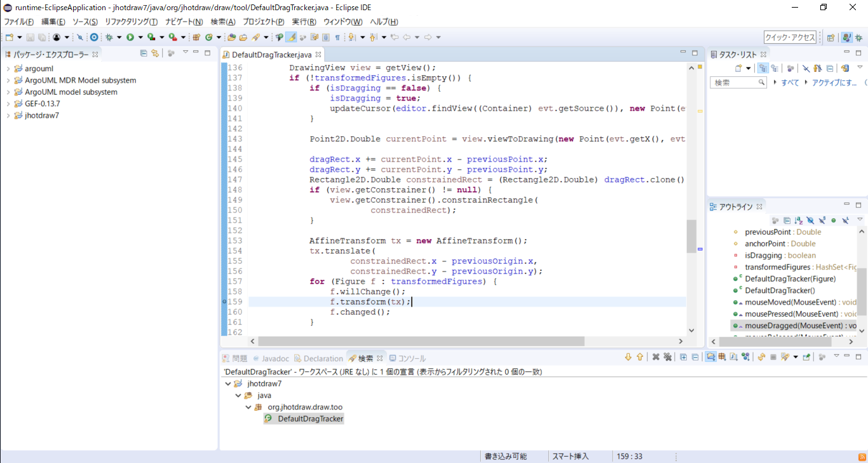868x463 pixels.
Task: Switch to the 問題 tab
Action: tap(234, 358)
